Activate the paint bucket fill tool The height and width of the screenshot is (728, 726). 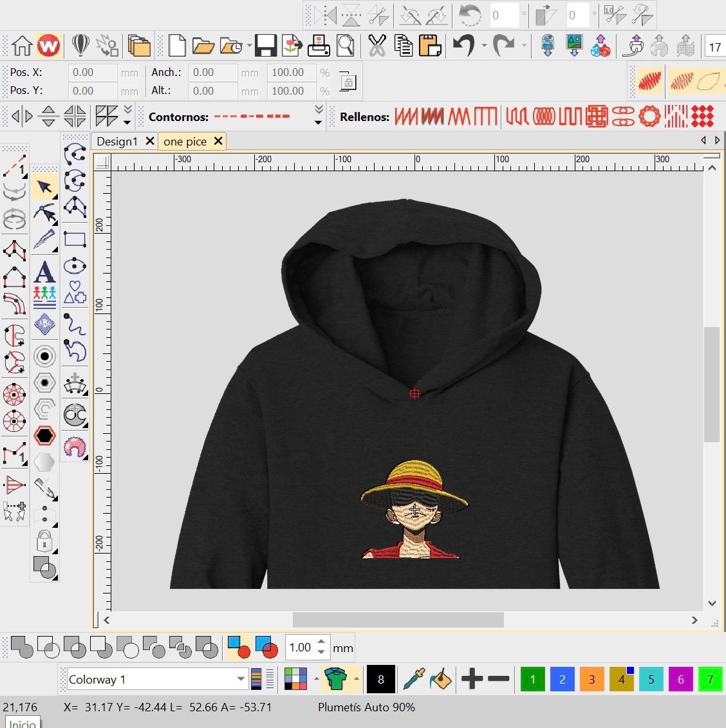click(442, 679)
